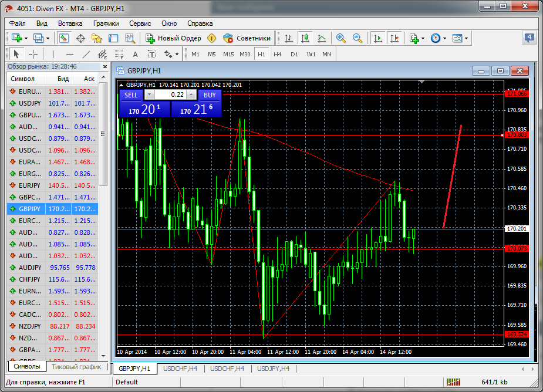Screen dimensions: 543x392
Task: Switch timeframe to D1
Action: pyautogui.click(x=294, y=54)
